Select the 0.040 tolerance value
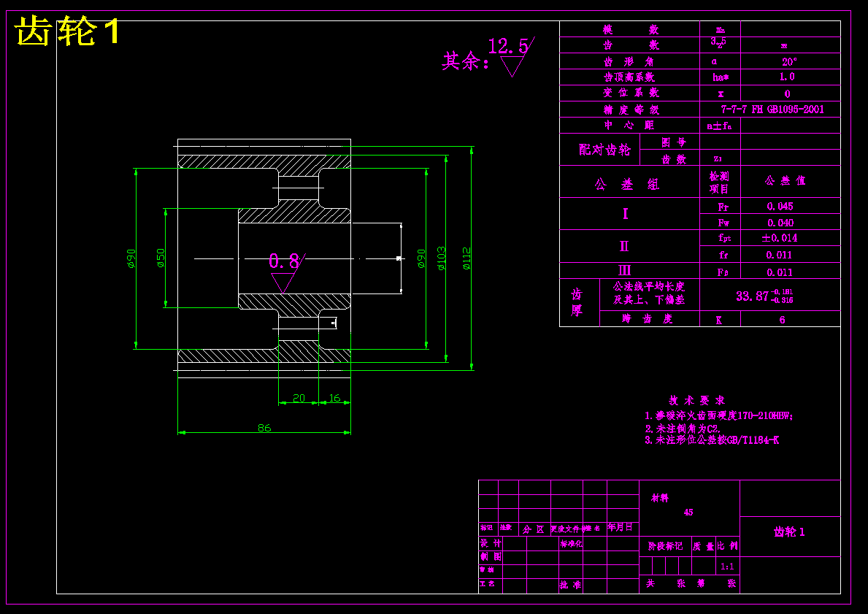Viewport: 868px width, 614px height. pos(780,223)
